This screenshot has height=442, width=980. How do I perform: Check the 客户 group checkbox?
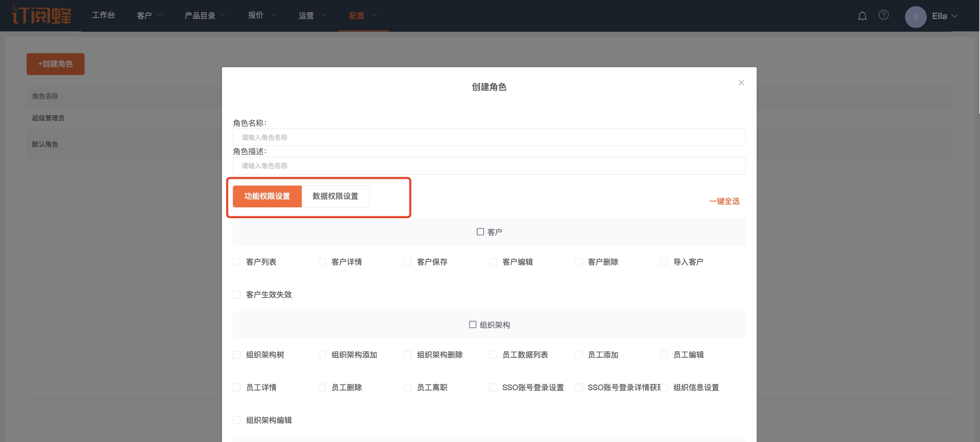click(x=480, y=232)
